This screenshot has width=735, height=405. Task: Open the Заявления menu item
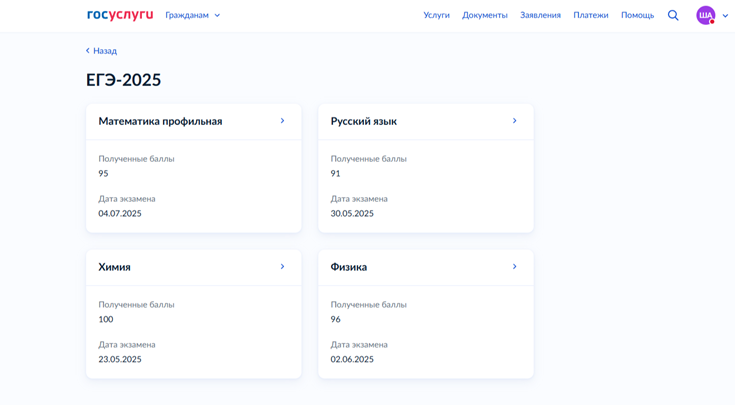pyautogui.click(x=540, y=15)
